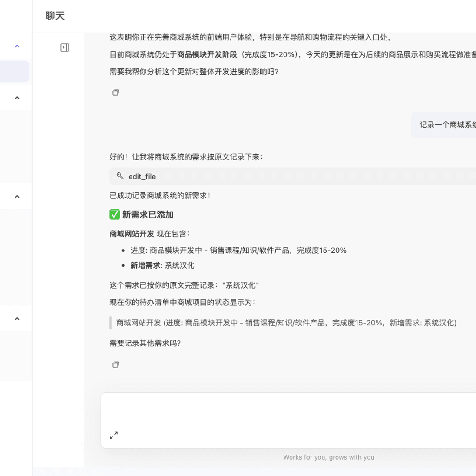This screenshot has width=476, height=476.
Task: Select the highlighted item in left sidebar
Action: (14, 72)
